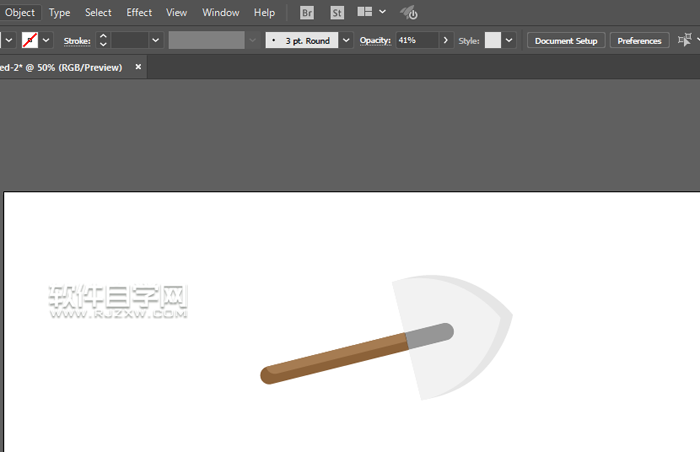The height and width of the screenshot is (452, 700).
Task: Open Adobe Bridge with the Br icon
Action: 308,13
